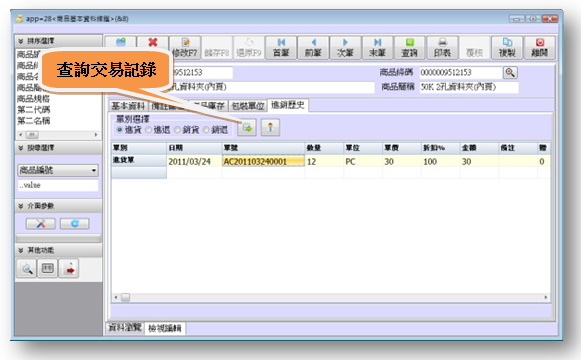Click the 金額 column header

coord(479,148)
